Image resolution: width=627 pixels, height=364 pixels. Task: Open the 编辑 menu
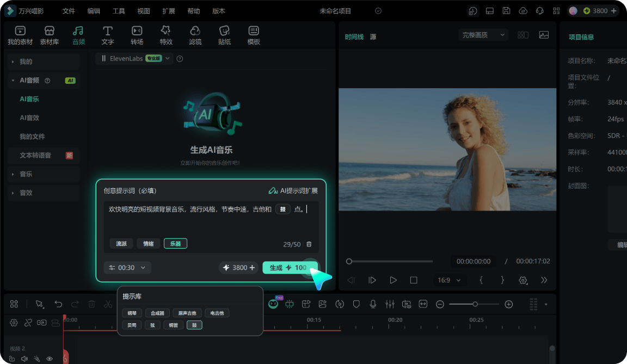[x=94, y=11]
